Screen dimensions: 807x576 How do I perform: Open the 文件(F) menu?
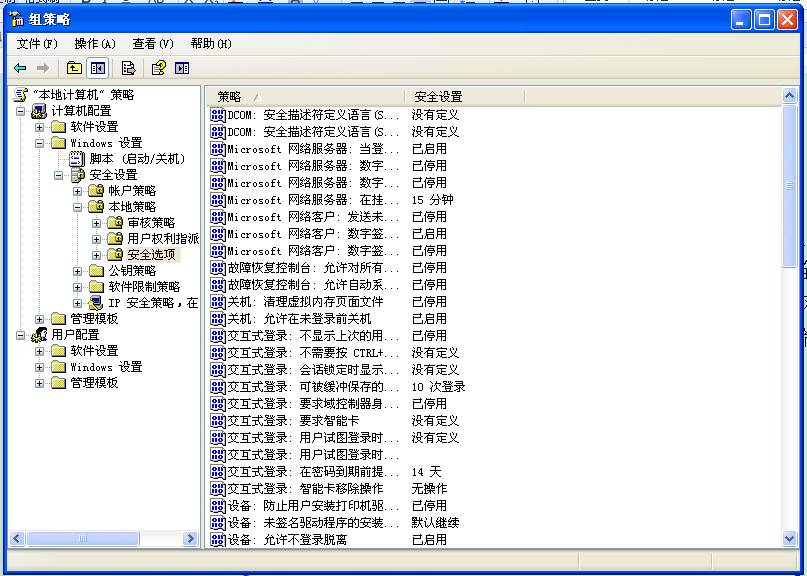37,44
